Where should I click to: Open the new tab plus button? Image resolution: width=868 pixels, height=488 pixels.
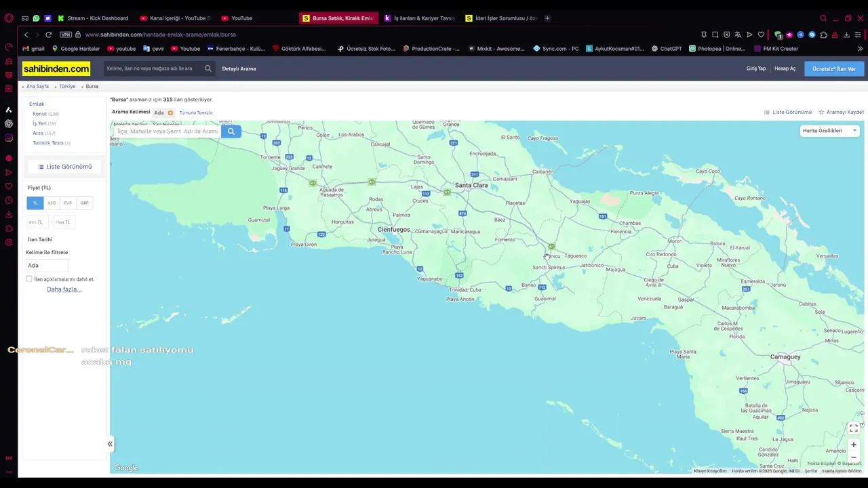click(547, 18)
